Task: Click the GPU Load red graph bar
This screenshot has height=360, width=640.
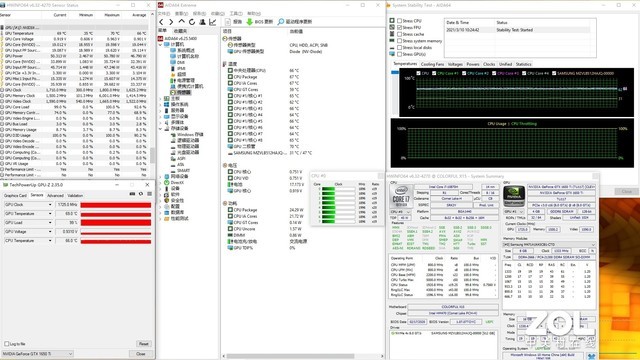Action: pos(116,222)
